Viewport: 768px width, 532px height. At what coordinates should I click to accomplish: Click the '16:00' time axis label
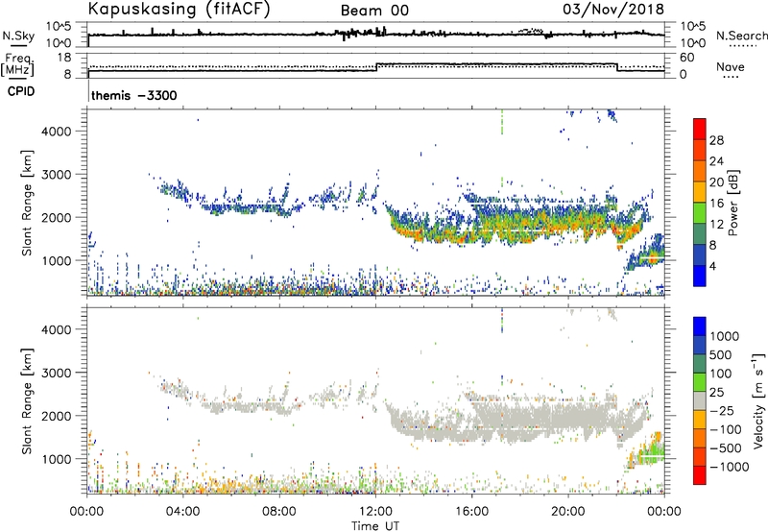(x=471, y=511)
